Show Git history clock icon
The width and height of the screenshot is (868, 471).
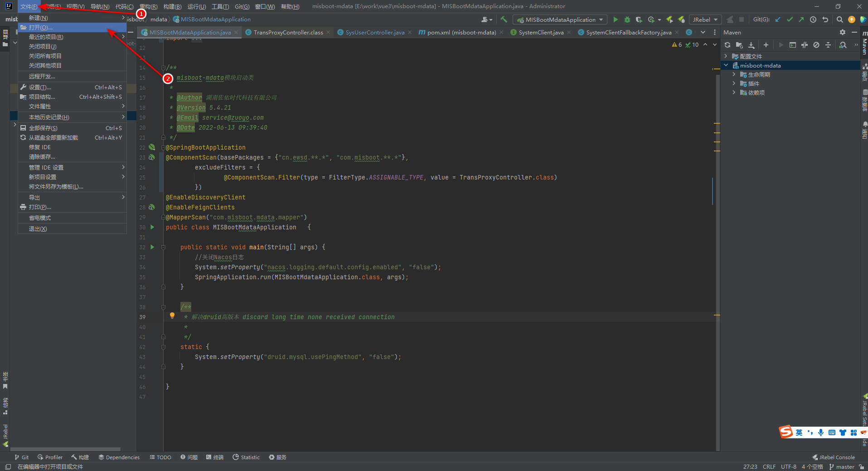pyautogui.click(x=813, y=19)
